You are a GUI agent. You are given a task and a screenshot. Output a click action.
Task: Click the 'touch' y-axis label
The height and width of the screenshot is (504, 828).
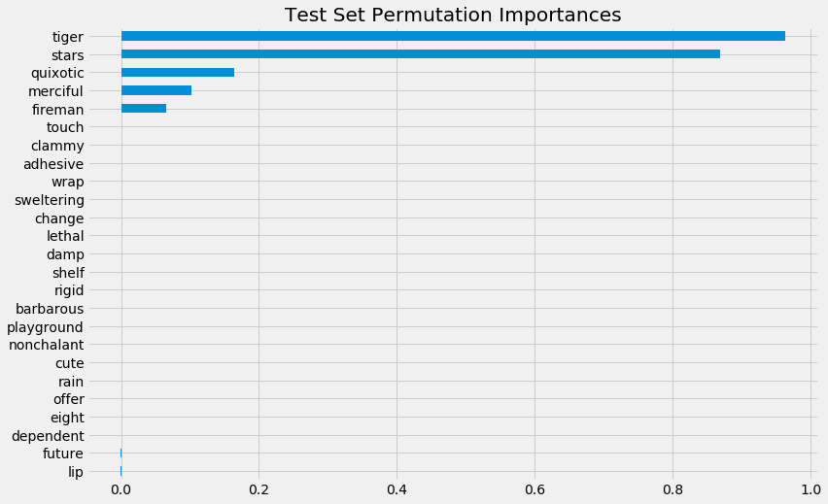coord(65,127)
